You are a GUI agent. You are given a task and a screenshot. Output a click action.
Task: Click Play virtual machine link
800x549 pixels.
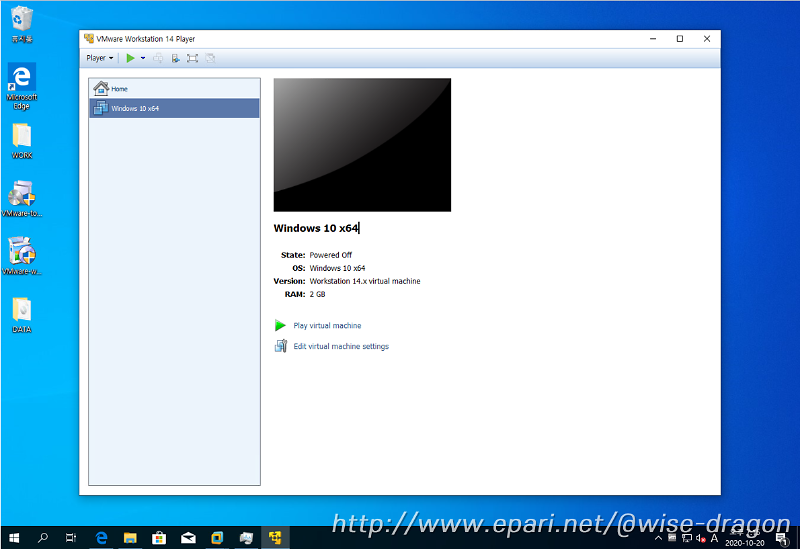(327, 326)
